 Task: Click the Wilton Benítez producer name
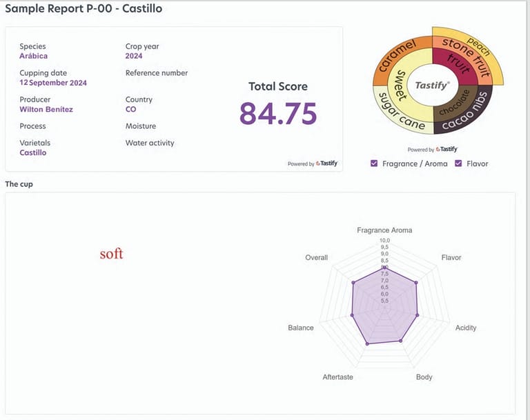pos(46,110)
